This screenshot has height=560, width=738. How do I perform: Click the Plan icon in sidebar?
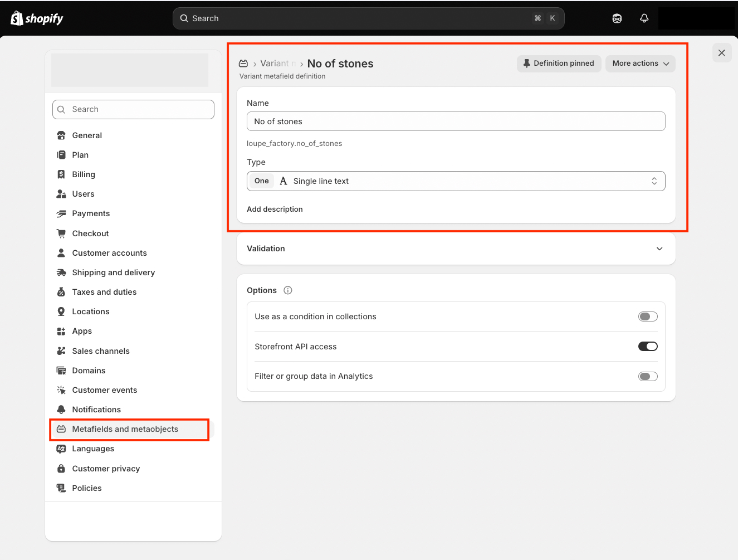61,155
